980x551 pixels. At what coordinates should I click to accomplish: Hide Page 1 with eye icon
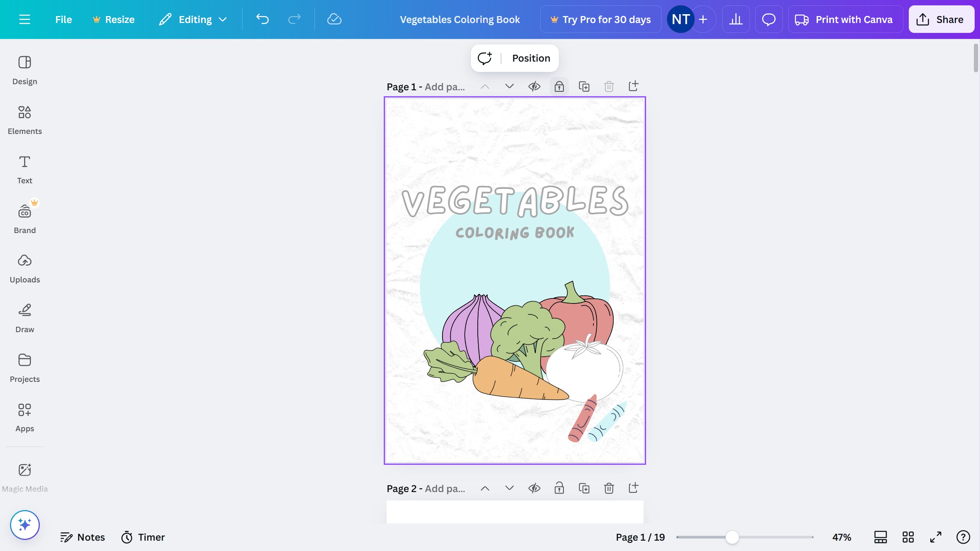(534, 86)
